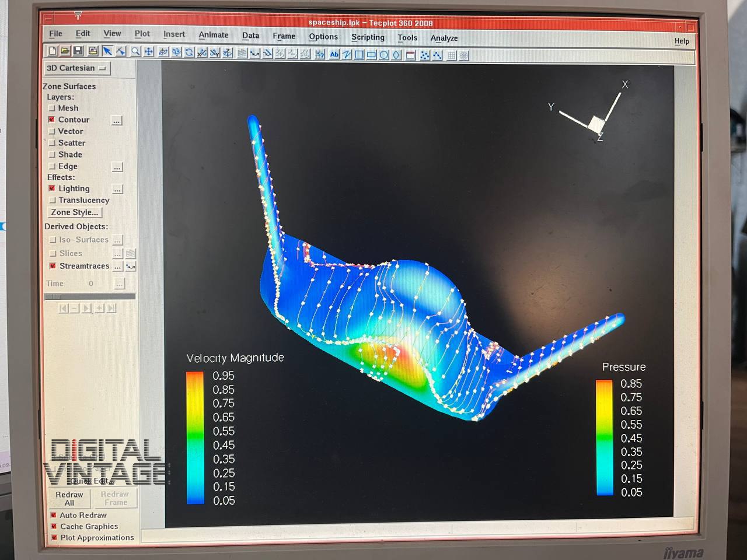This screenshot has width=747, height=560.
Task: Click the Open file toolbar icon
Action: pos(65,51)
